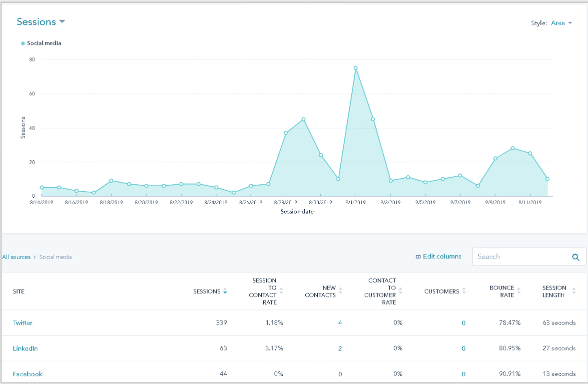Click Facebook's 90.91% bounce rate
Screen dimensions: 588x384
point(510,374)
